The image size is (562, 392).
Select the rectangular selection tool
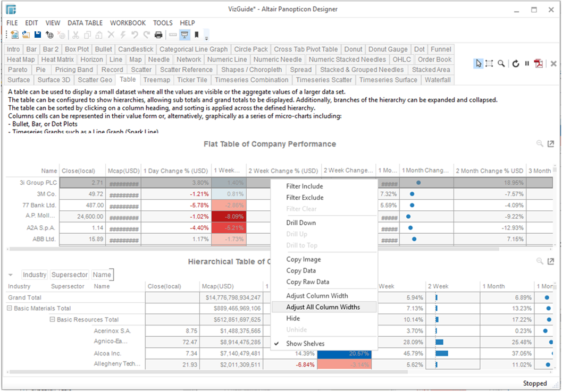[489, 64]
